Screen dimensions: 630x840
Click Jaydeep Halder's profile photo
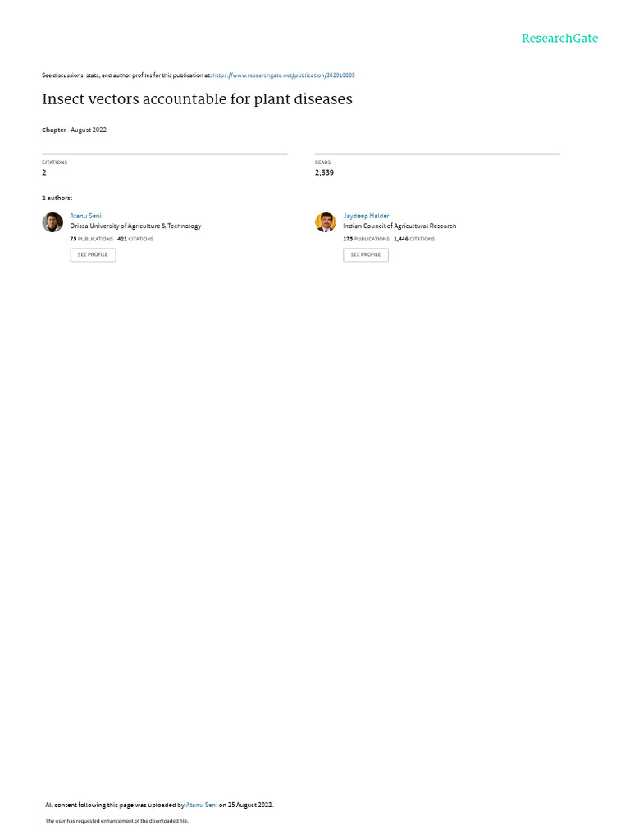click(x=325, y=222)
